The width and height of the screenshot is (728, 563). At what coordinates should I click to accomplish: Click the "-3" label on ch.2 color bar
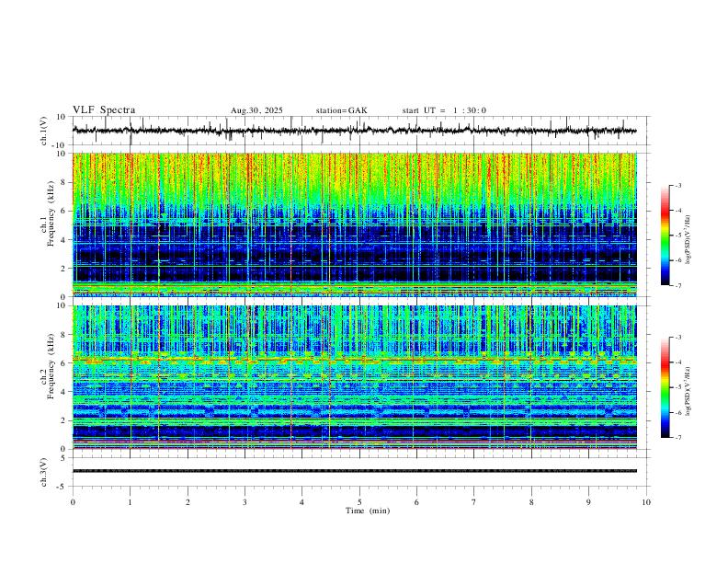point(677,338)
